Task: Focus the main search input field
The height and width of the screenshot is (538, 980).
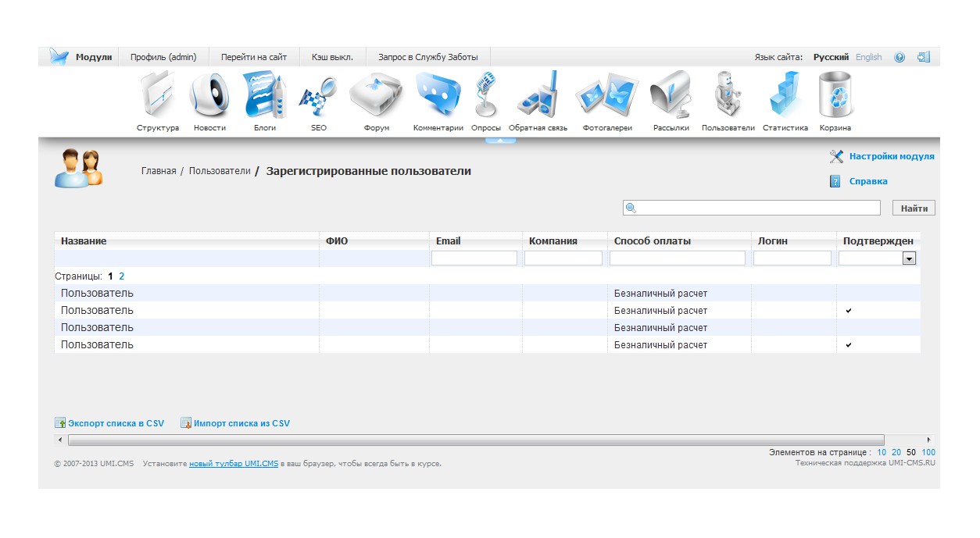Action: (x=752, y=208)
